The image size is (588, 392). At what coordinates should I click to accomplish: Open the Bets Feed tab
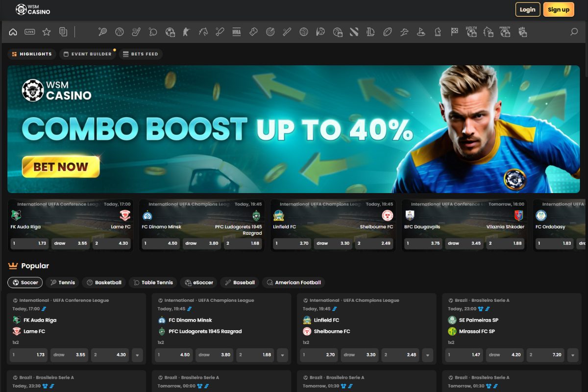pyautogui.click(x=141, y=54)
